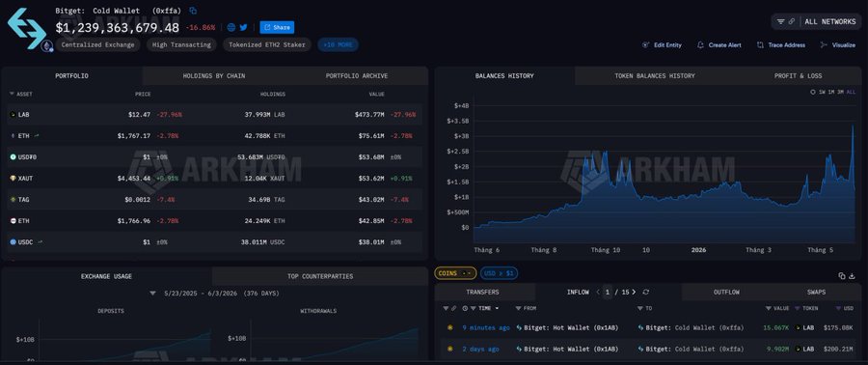Click the network filter funnel icon

pyautogui.click(x=780, y=21)
